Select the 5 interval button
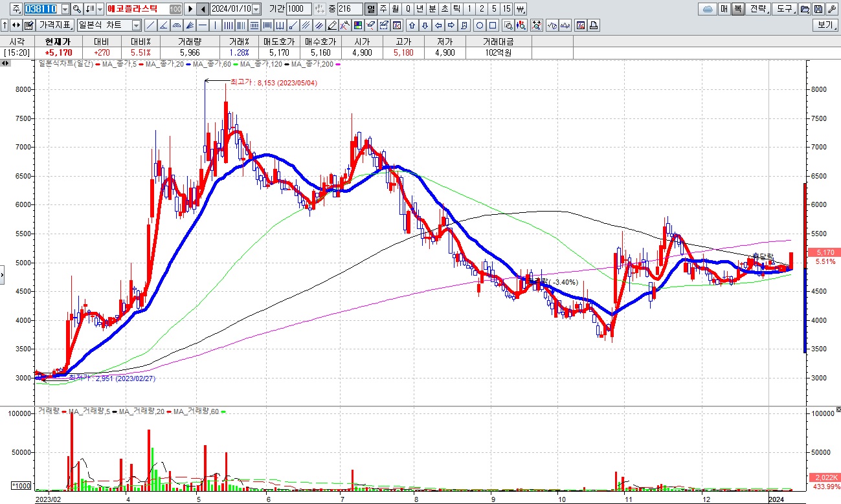Viewport: 841px width, 504px height. tap(494, 9)
